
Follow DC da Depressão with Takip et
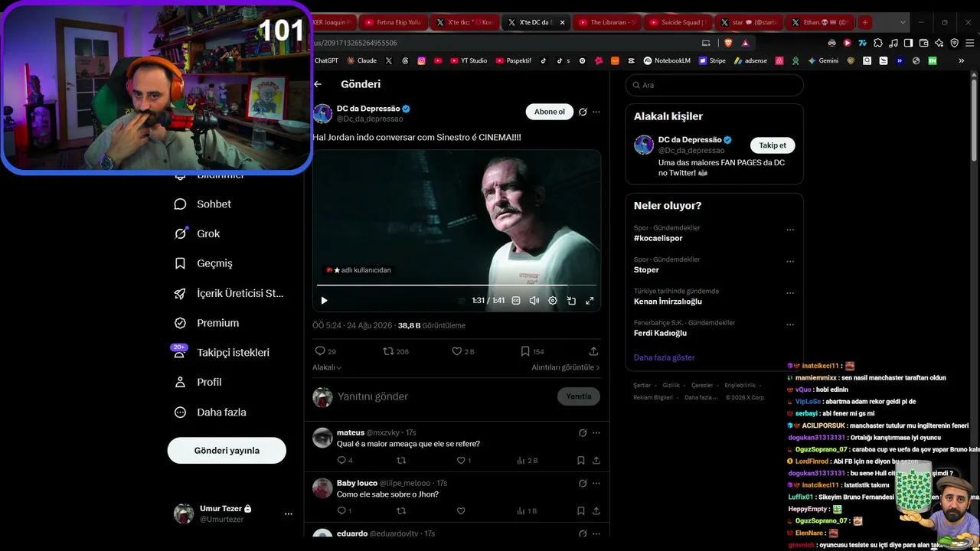pos(773,145)
